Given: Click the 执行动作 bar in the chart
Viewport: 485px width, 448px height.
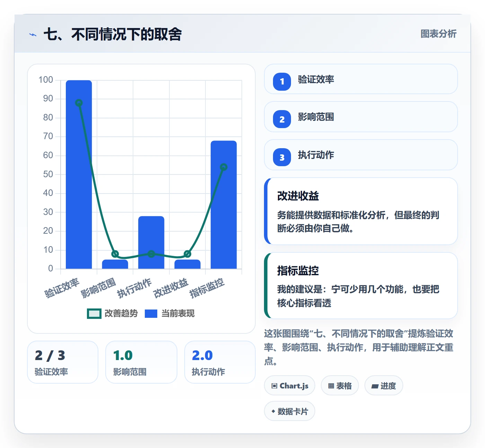Looking at the screenshot, I should 151,242.
